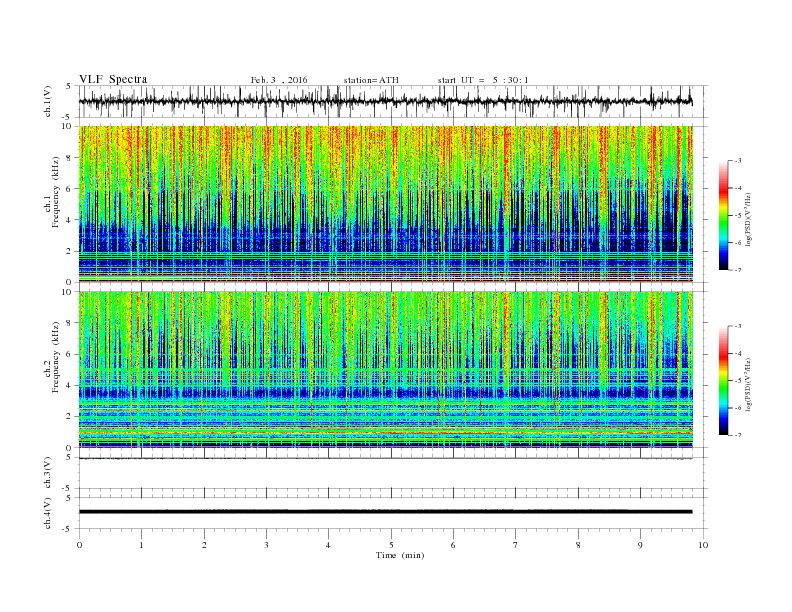The image size is (792, 612).
Task: Click time axis tick label "4"
Action: pos(328,545)
